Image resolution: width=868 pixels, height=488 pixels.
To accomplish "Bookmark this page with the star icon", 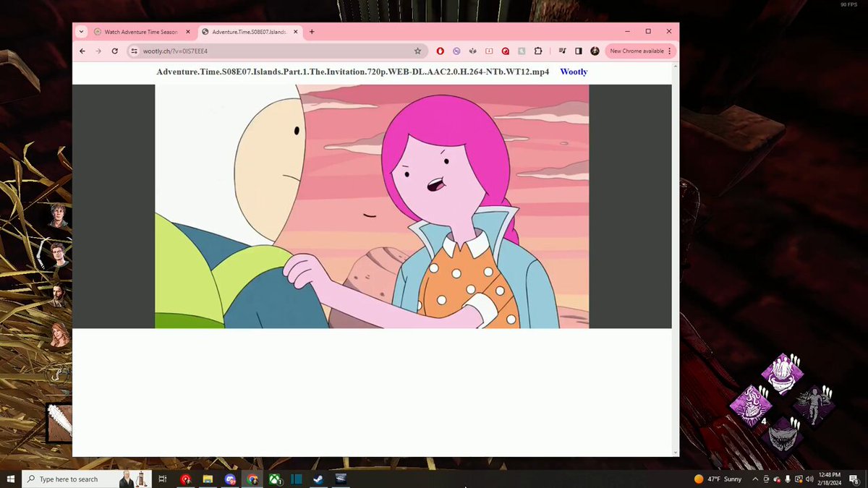I will click(x=417, y=51).
